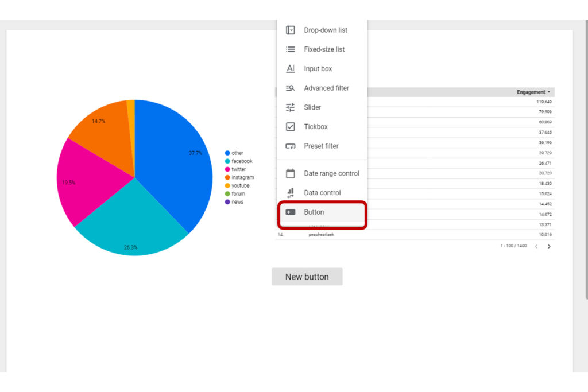Click the 37,045 engagement value
The height and width of the screenshot is (392, 588).
tap(545, 132)
